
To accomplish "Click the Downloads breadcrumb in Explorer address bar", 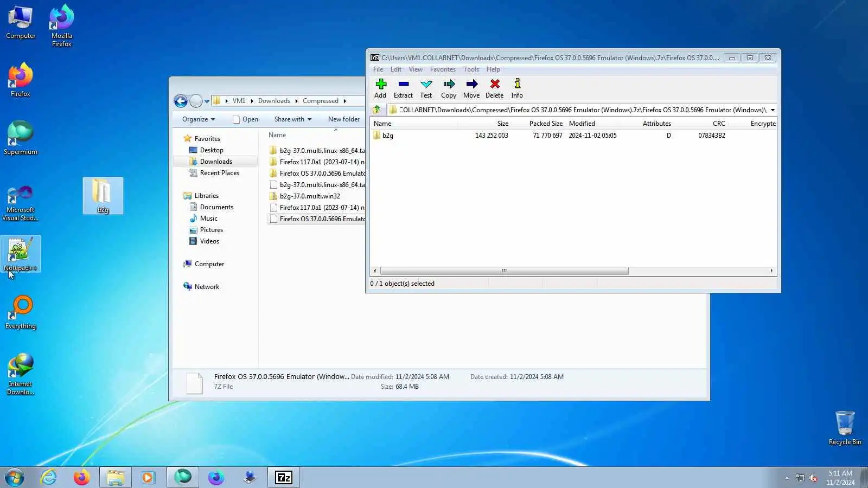I will [x=274, y=101].
